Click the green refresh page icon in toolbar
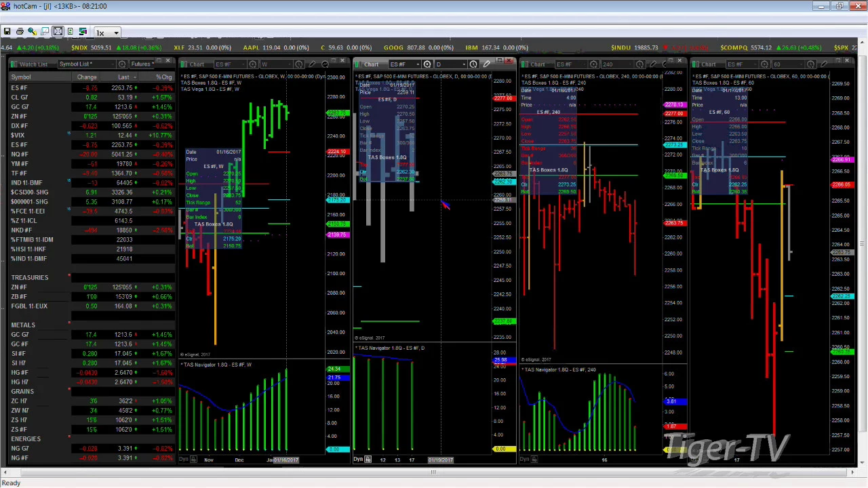 pos(70,32)
